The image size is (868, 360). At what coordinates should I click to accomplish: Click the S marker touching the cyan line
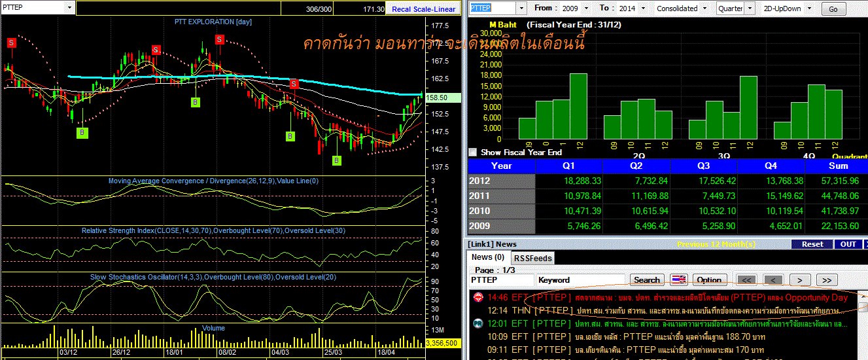pos(294,84)
